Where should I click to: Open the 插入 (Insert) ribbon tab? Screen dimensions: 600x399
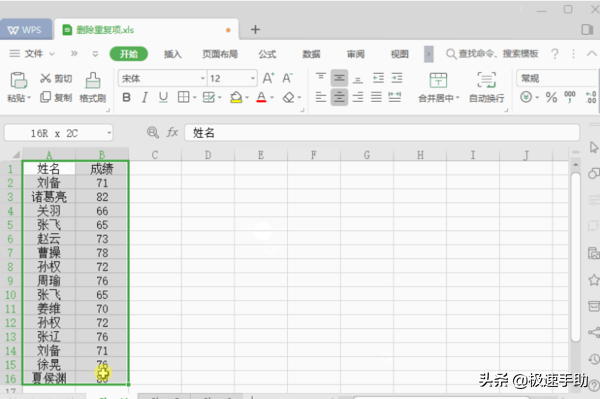[x=173, y=54]
